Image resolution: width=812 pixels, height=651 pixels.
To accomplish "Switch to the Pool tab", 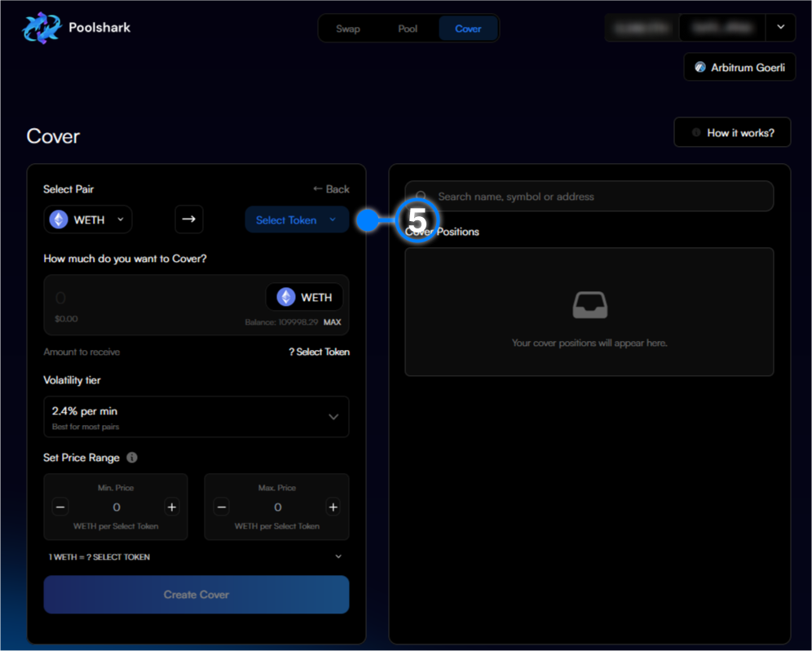I will (408, 29).
